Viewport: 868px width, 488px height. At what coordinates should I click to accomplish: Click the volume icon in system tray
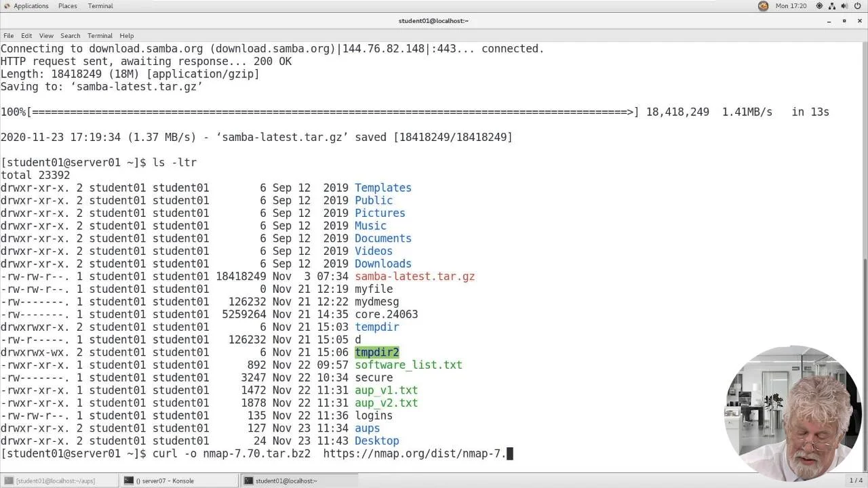tap(845, 6)
